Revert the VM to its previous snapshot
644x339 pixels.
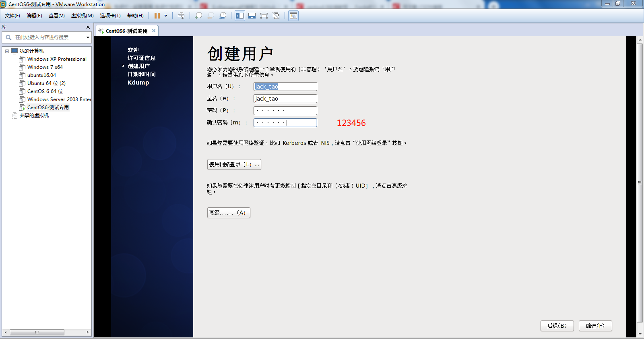coord(211,16)
